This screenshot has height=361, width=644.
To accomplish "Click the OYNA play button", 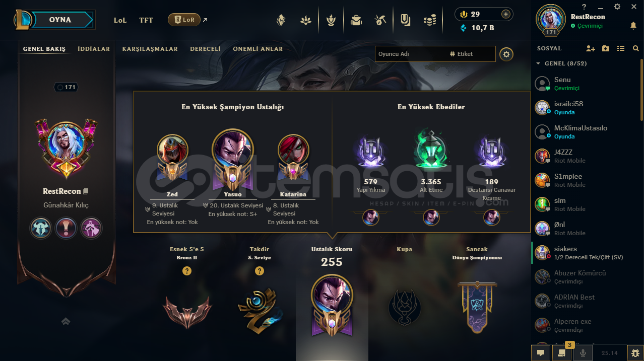I will [60, 20].
